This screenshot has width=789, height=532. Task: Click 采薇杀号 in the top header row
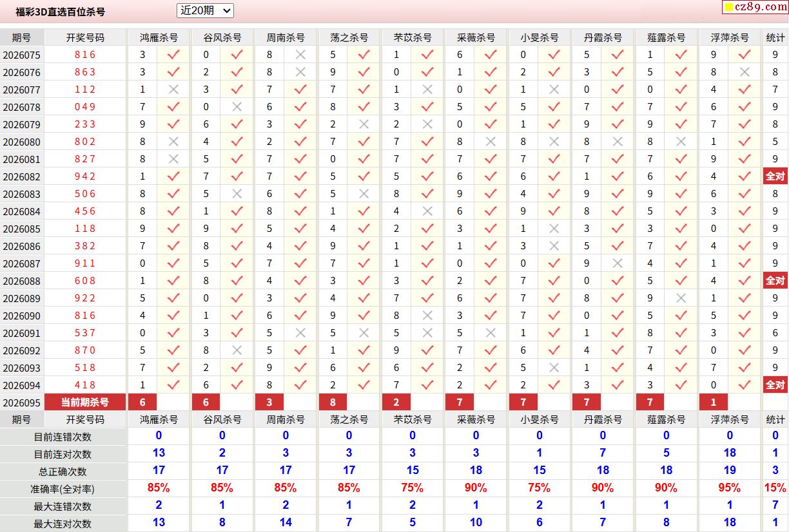(x=476, y=37)
